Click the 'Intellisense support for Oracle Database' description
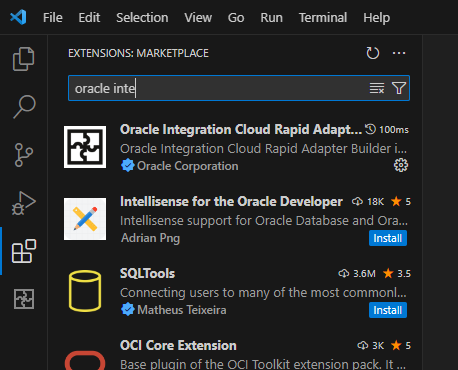The height and width of the screenshot is (370, 458). pyautogui.click(x=263, y=220)
